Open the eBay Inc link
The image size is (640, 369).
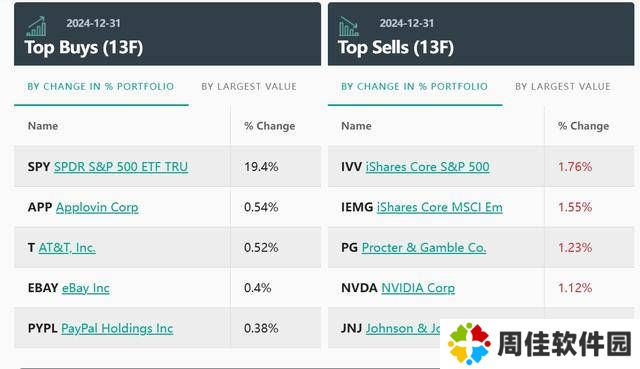coord(86,288)
